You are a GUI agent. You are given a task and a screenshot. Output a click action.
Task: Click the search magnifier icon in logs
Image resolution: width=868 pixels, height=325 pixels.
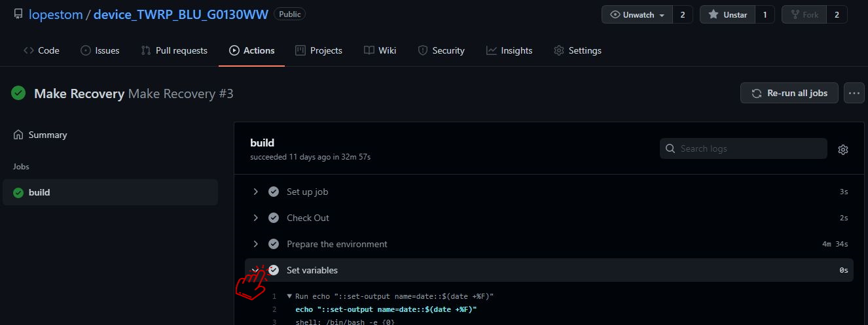(x=670, y=148)
